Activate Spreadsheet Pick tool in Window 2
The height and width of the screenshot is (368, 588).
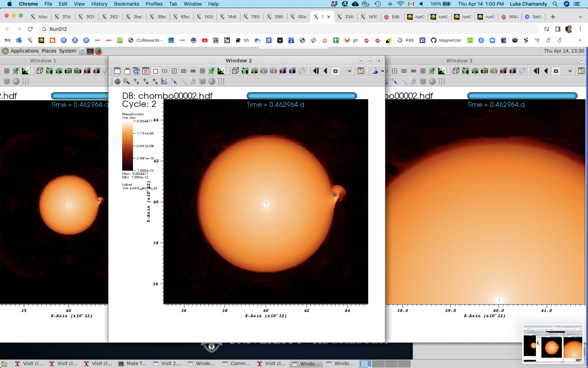pos(155,81)
